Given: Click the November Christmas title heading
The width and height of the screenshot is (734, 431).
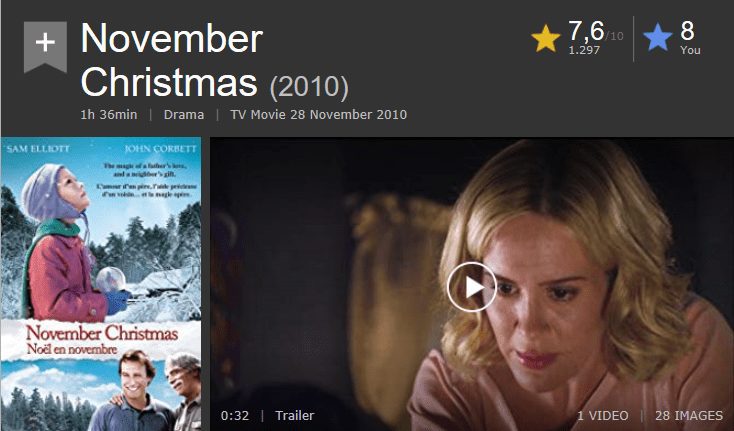Looking at the screenshot, I should coord(171,60).
